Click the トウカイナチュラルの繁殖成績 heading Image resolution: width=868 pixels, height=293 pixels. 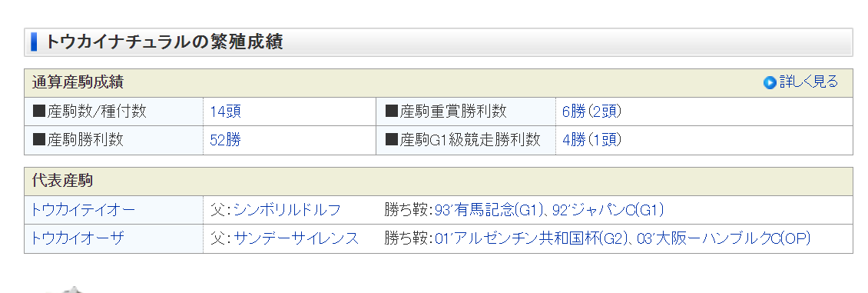pyautogui.click(x=164, y=42)
